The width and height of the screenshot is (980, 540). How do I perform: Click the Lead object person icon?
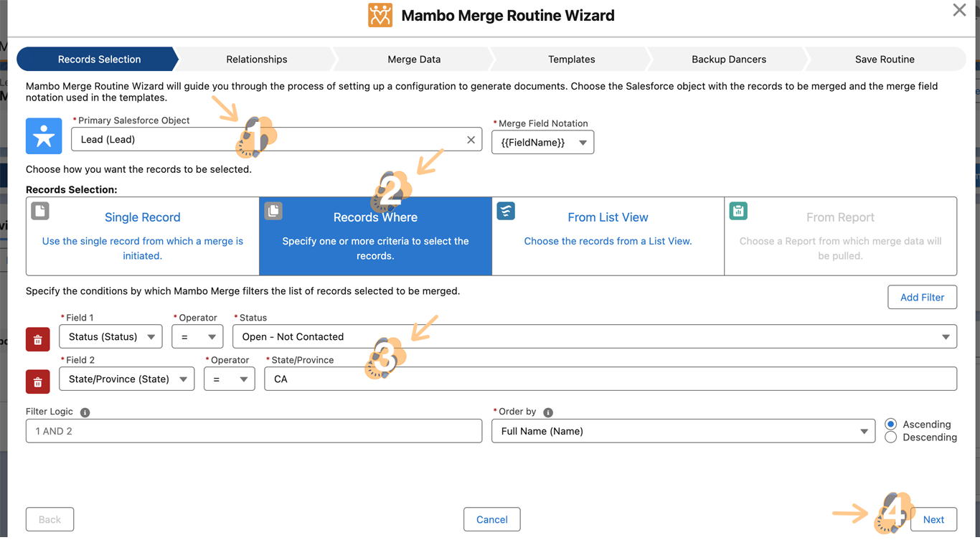pos(44,136)
